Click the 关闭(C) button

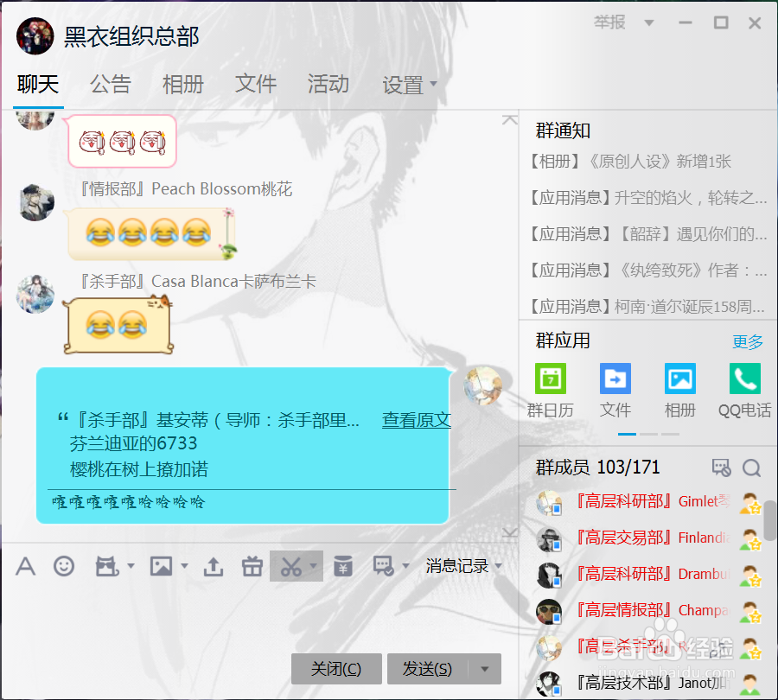pyautogui.click(x=336, y=669)
